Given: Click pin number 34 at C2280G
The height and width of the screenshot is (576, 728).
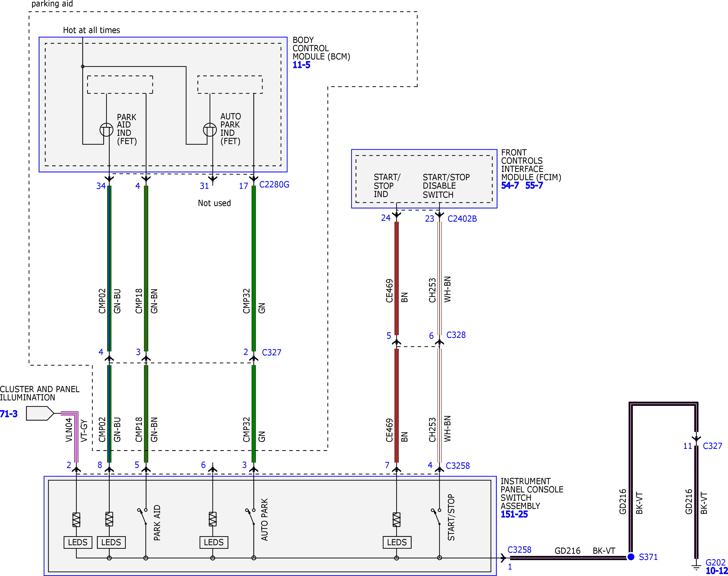Looking at the screenshot, I should (101, 186).
